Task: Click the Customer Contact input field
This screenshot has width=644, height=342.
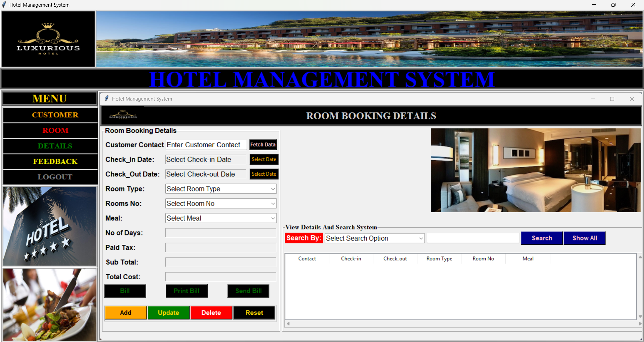Action: coord(206,145)
